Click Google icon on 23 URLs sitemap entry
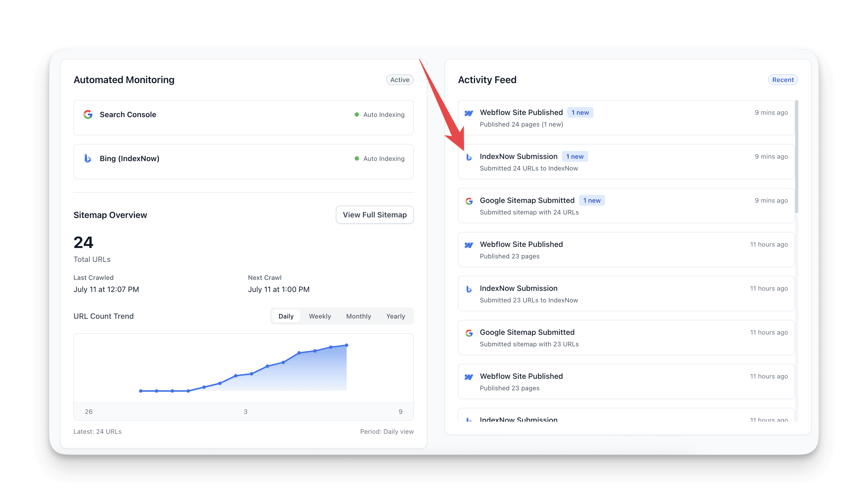Viewport: 868px width, 504px height. pos(469,333)
